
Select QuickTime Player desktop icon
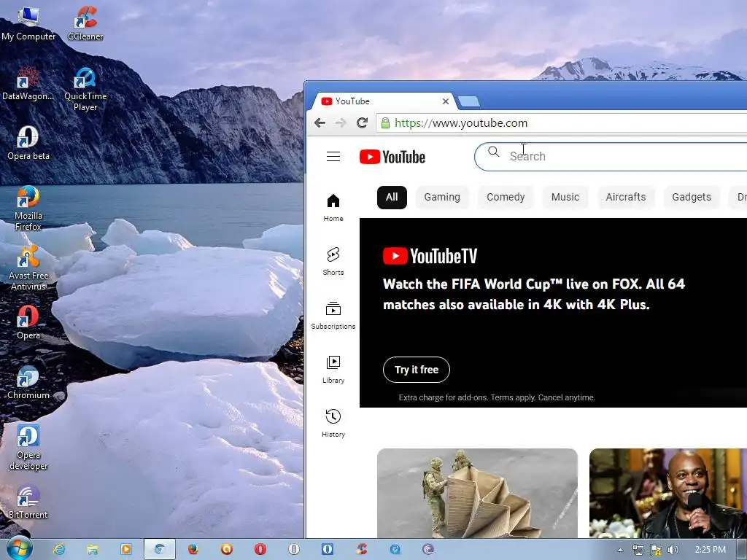pyautogui.click(x=85, y=88)
